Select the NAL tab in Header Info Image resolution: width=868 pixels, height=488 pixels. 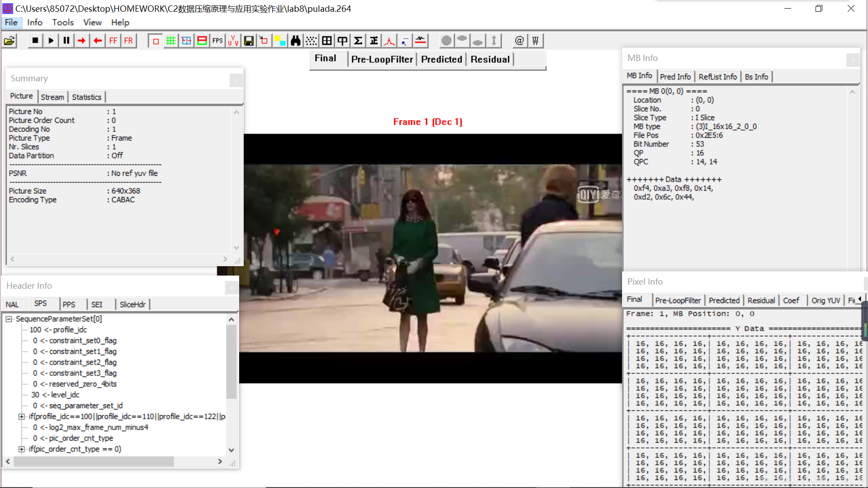[x=12, y=305]
